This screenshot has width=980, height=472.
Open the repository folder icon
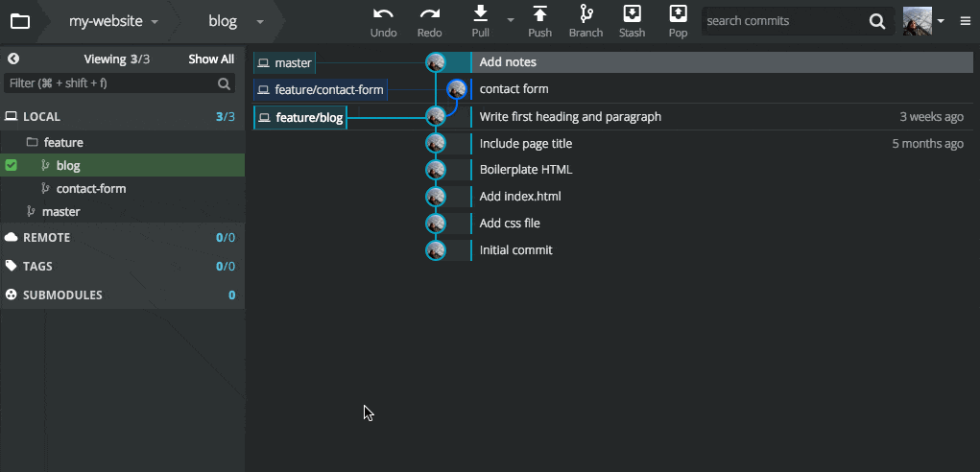pyautogui.click(x=20, y=21)
